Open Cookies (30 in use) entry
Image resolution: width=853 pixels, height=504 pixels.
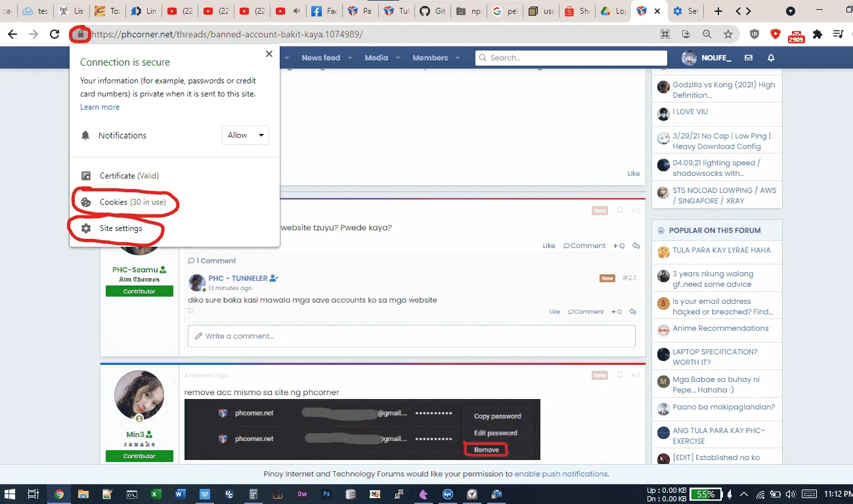click(175, 202)
